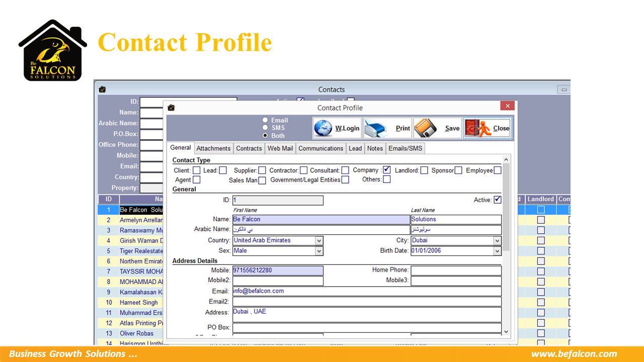Select Harneet Singh row in Contacts list
Viewport: 644px width, 362px height.
click(x=141, y=303)
